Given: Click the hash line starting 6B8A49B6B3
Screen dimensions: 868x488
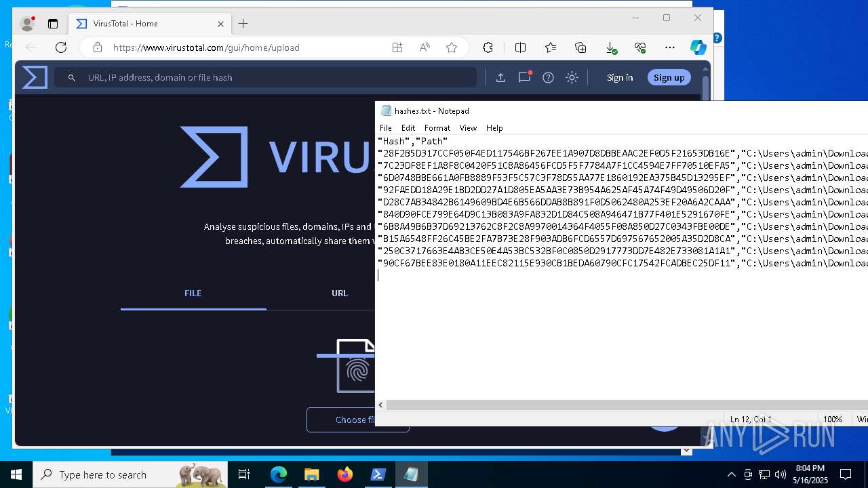Looking at the screenshot, I should (623, 226).
